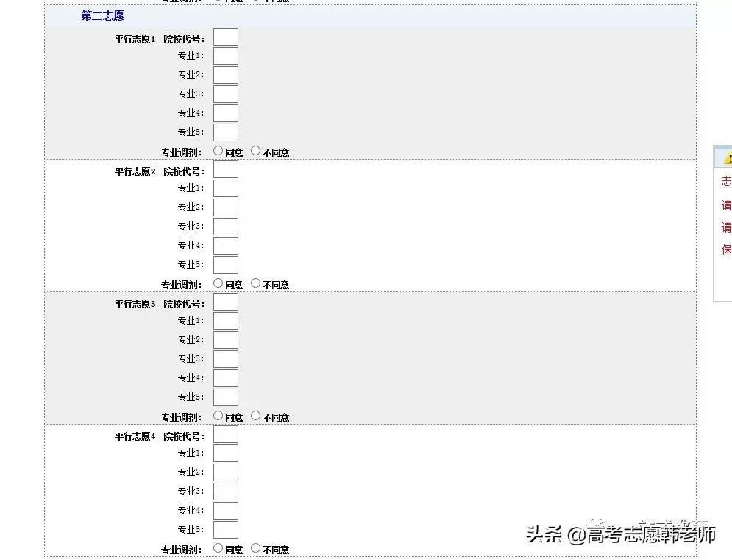Click 专业2 field of 平行志愿4
Image resolution: width=732 pixels, height=560 pixels.
click(225, 472)
